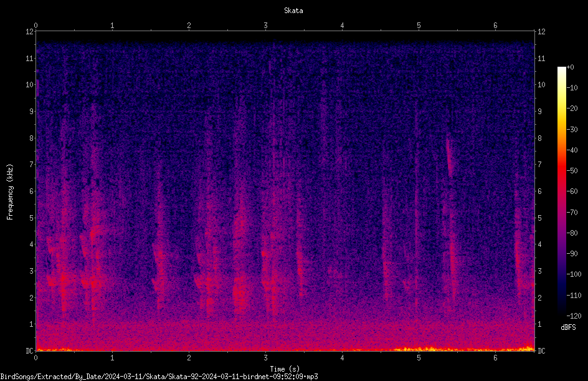
Task: Click the 3 second marker on the top time axis
Action: [265, 26]
